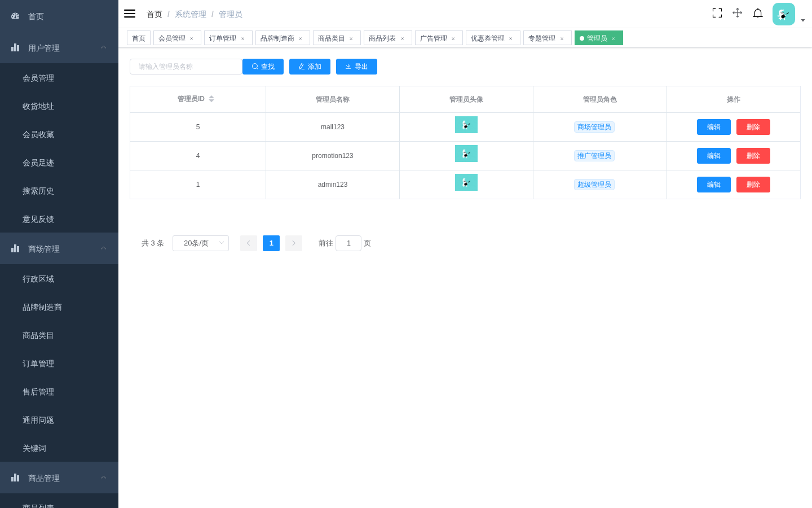Open notifications bell icon
The width and height of the screenshot is (812, 508).
[x=758, y=13]
